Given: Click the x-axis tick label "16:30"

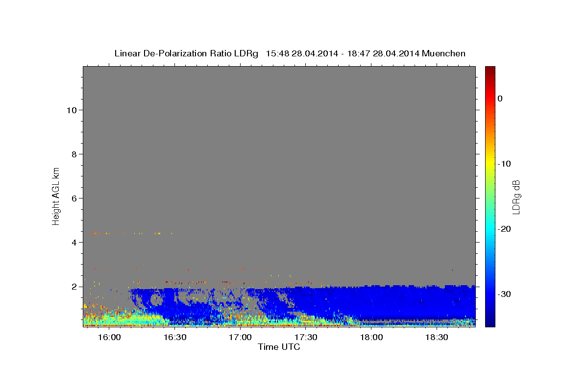Looking at the screenshot, I should [x=175, y=338].
